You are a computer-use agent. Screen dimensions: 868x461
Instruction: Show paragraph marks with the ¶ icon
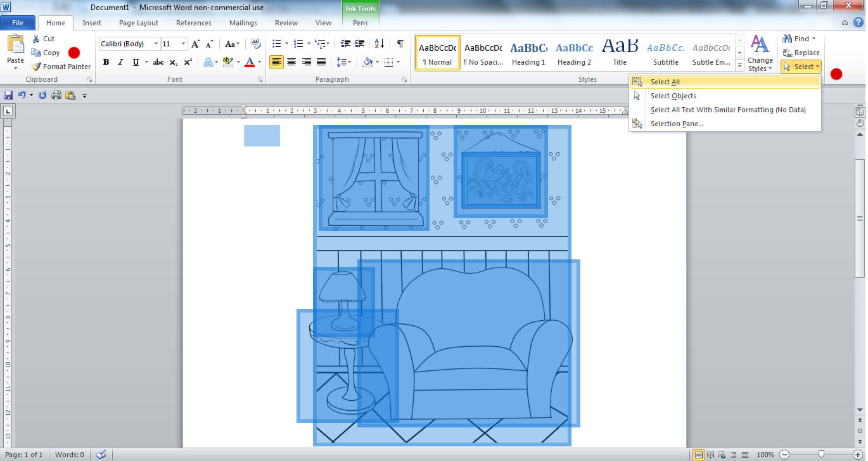coord(399,44)
